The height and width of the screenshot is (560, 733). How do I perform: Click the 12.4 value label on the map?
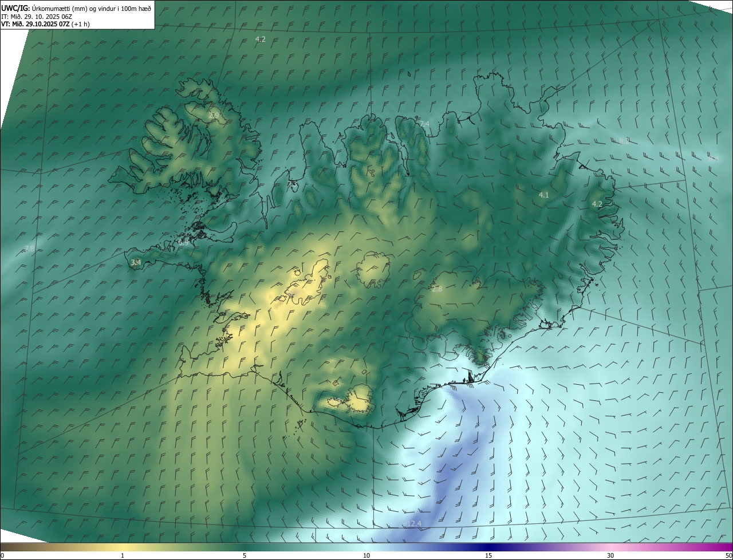click(x=415, y=524)
